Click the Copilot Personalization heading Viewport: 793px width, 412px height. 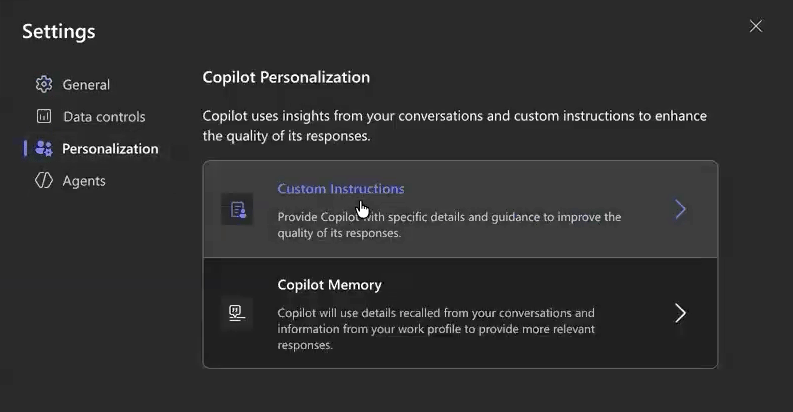point(286,77)
